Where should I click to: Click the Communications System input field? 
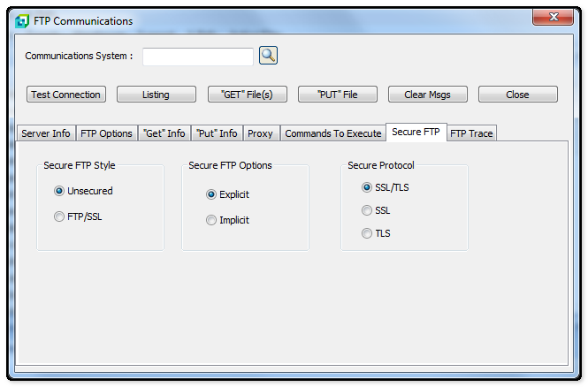[x=198, y=57]
